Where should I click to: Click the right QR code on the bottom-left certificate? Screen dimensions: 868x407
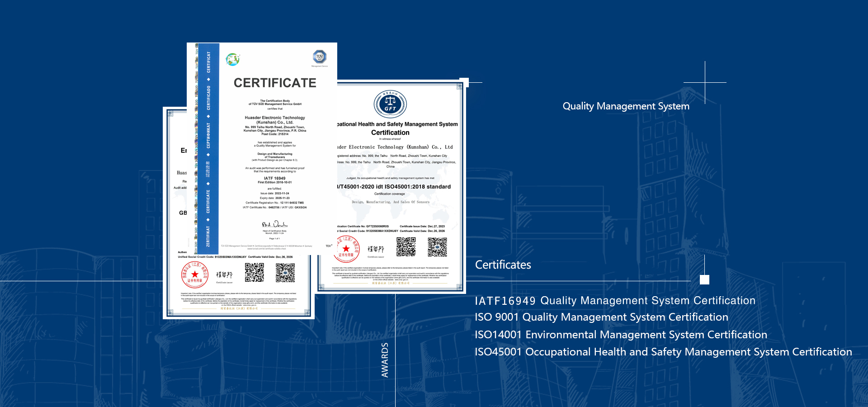pos(285,273)
